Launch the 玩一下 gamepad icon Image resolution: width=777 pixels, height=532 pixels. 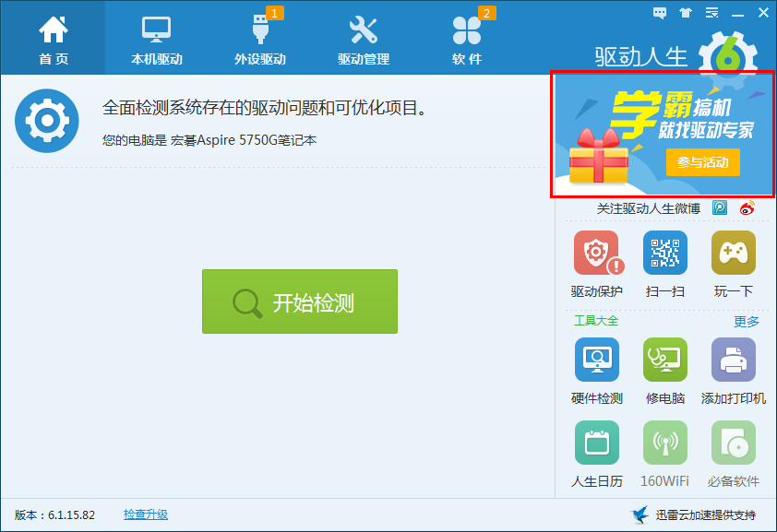coord(734,253)
